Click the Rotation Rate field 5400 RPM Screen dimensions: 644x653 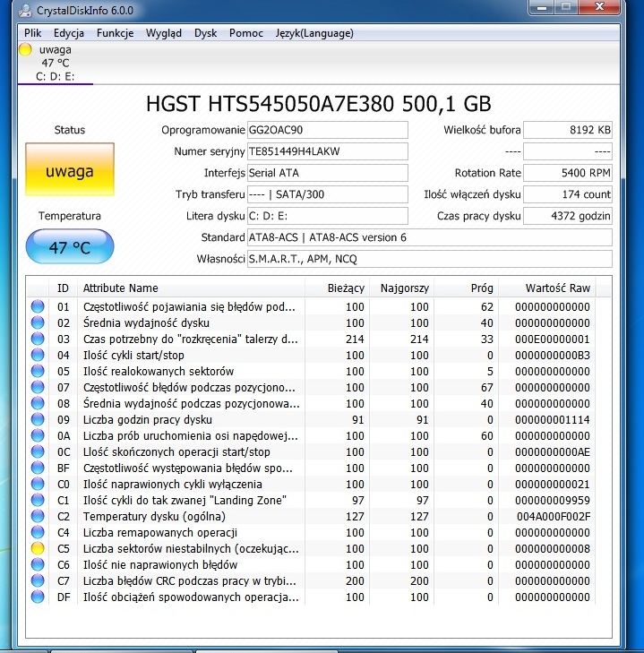pyautogui.click(x=568, y=173)
